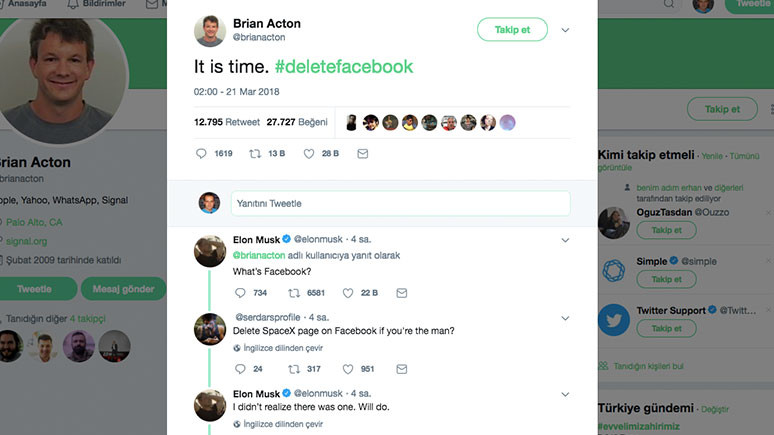Open dropdown chevron on Brian Acton's tweet
Viewport: 774px width, 435px height.
pyautogui.click(x=565, y=30)
